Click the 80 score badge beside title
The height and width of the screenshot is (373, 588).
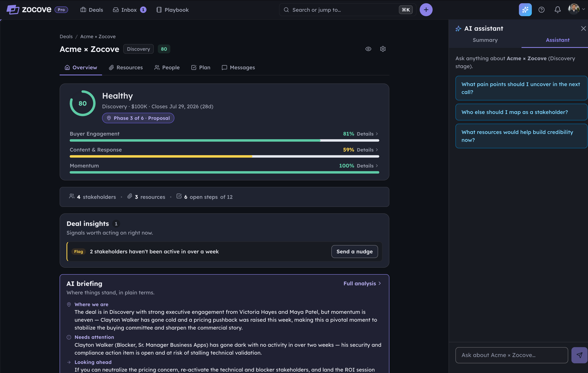click(x=164, y=49)
